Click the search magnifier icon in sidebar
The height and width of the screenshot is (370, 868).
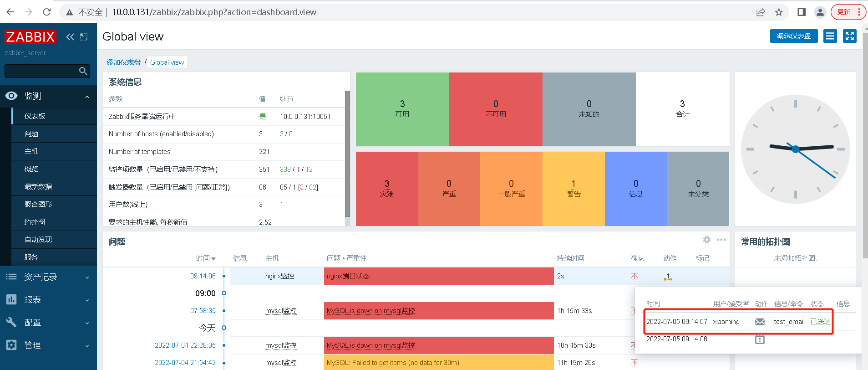coord(83,71)
